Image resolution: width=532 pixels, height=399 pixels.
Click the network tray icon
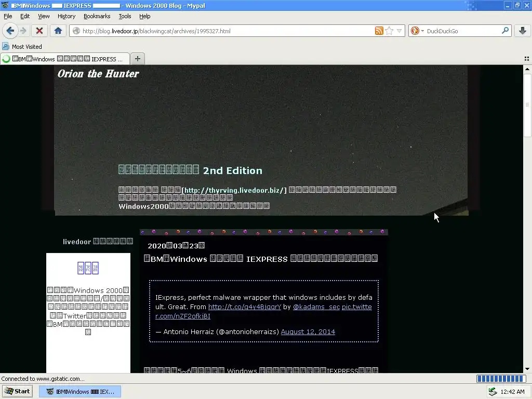click(493, 392)
